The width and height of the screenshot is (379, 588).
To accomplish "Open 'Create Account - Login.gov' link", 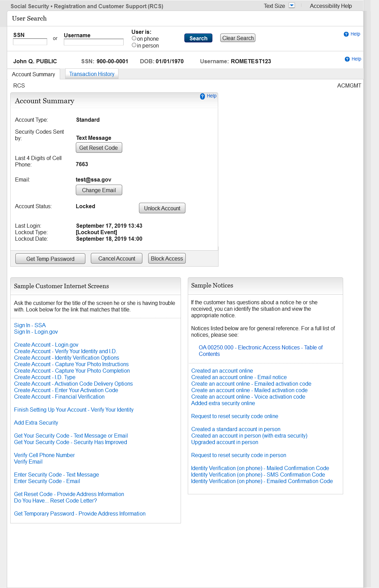I will tap(46, 345).
